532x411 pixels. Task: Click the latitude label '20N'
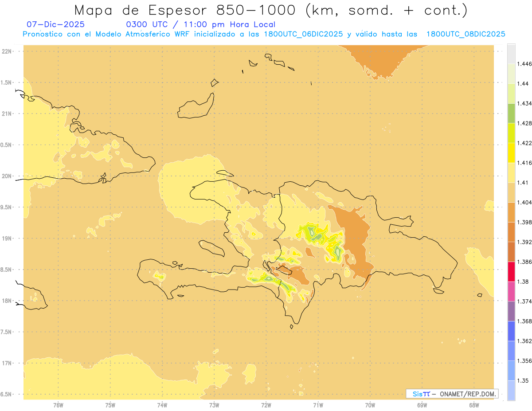pyautogui.click(x=7, y=176)
